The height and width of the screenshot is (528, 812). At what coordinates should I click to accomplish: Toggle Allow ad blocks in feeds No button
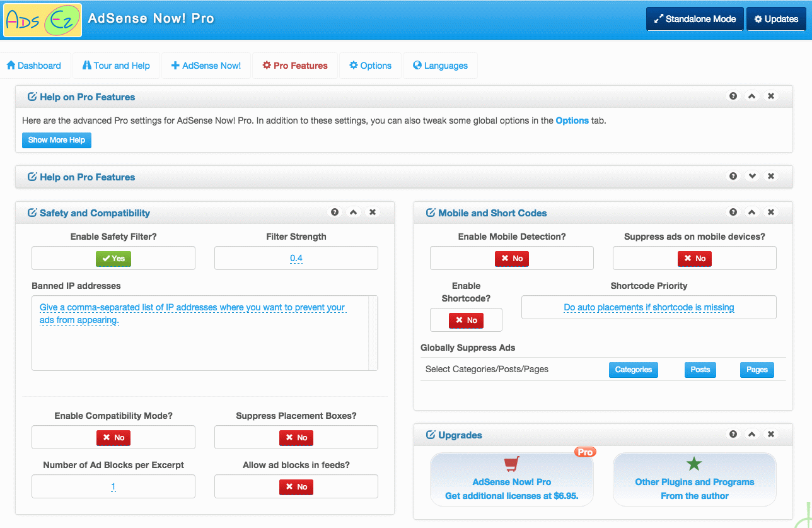coord(296,487)
